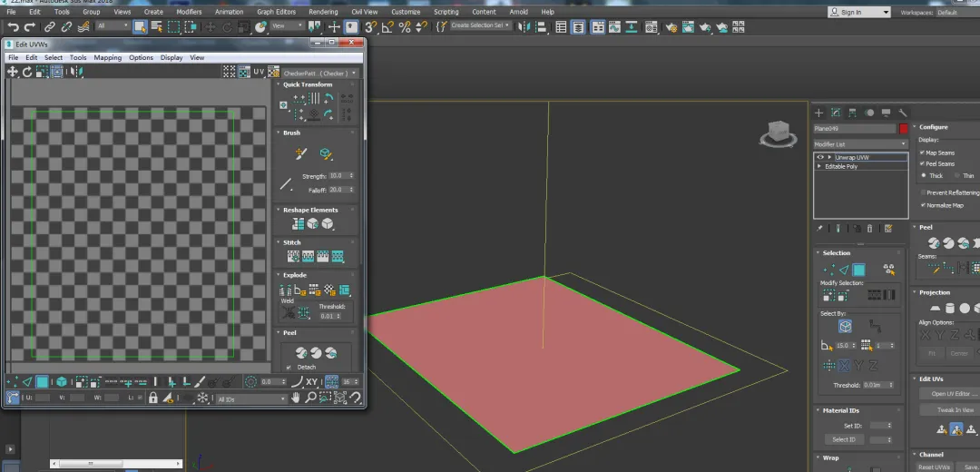This screenshot has width=980, height=472.
Task: Open the Modifier List dropdown
Action: click(x=860, y=144)
